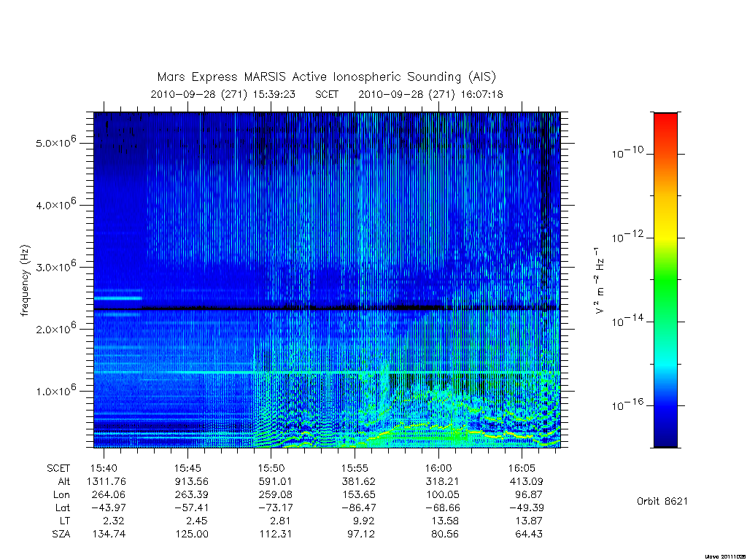
Task: Click the local time value 13.58
Action: (x=445, y=521)
